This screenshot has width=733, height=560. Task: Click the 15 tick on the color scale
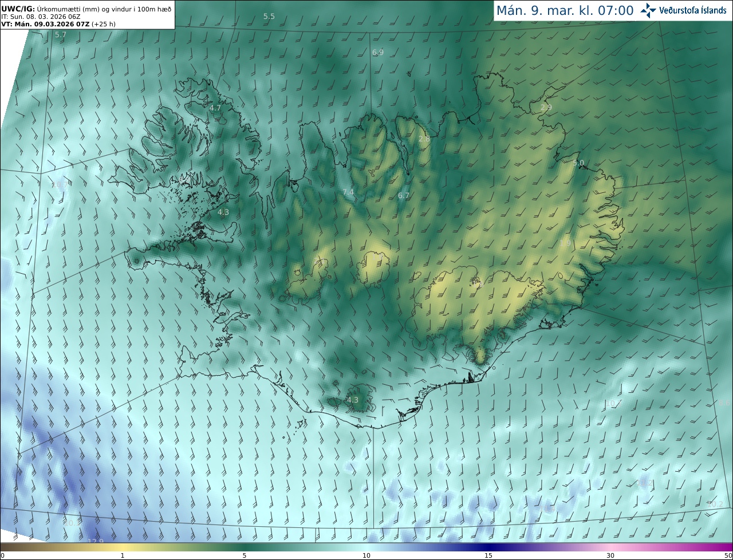coord(488,555)
